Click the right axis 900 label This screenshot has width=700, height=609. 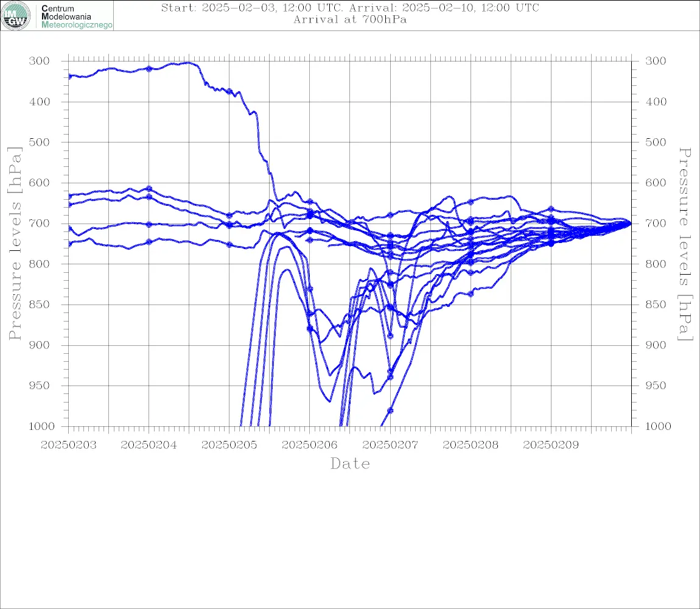tap(656, 345)
